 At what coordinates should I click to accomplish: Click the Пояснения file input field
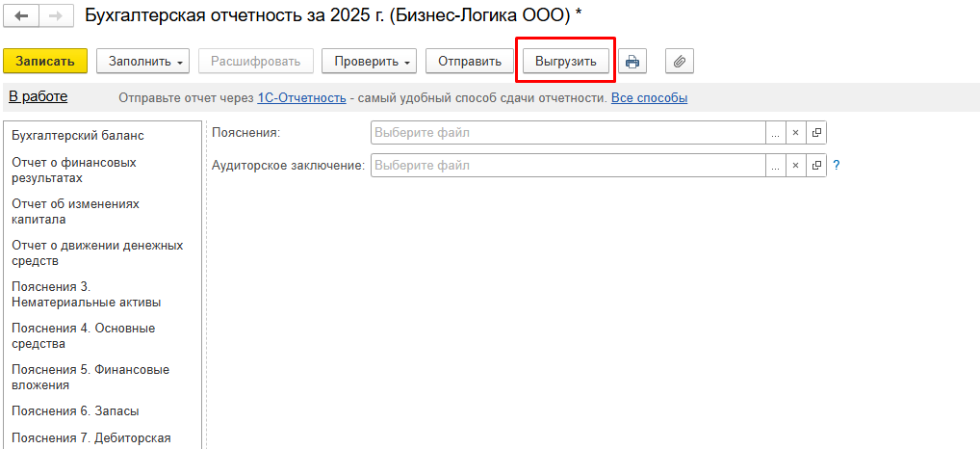(568, 133)
